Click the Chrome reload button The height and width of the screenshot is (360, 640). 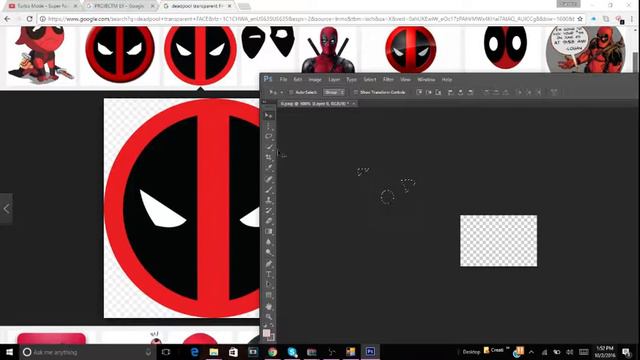(29, 19)
